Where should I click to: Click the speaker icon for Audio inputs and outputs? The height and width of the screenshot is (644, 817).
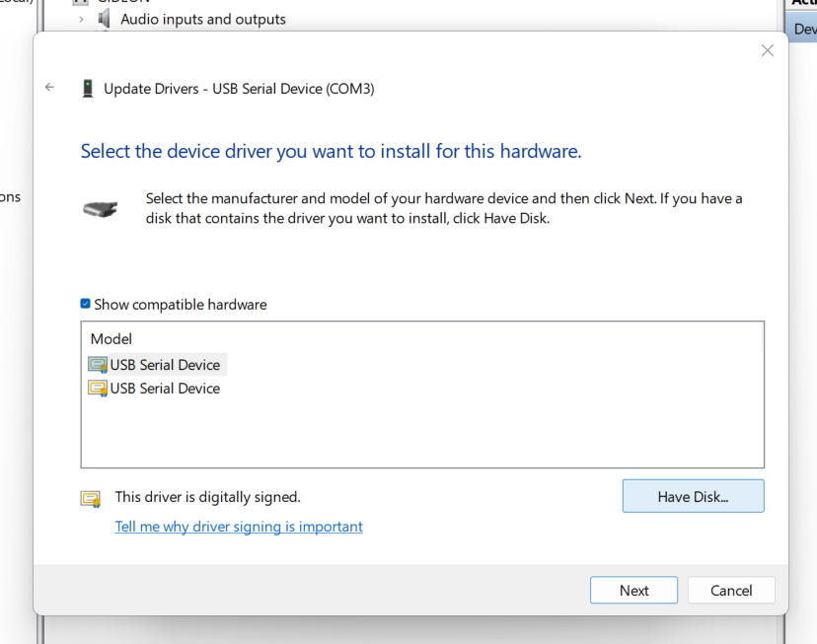pos(105,19)
